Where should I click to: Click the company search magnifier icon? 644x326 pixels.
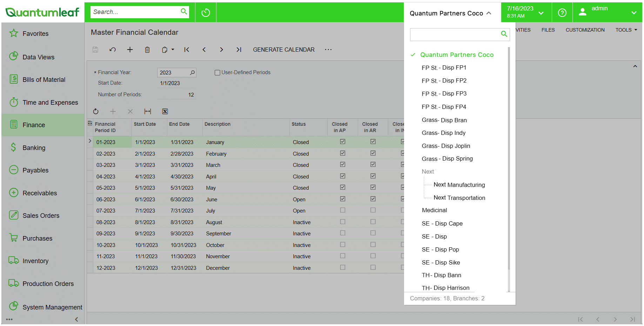(x=504, y=34)
